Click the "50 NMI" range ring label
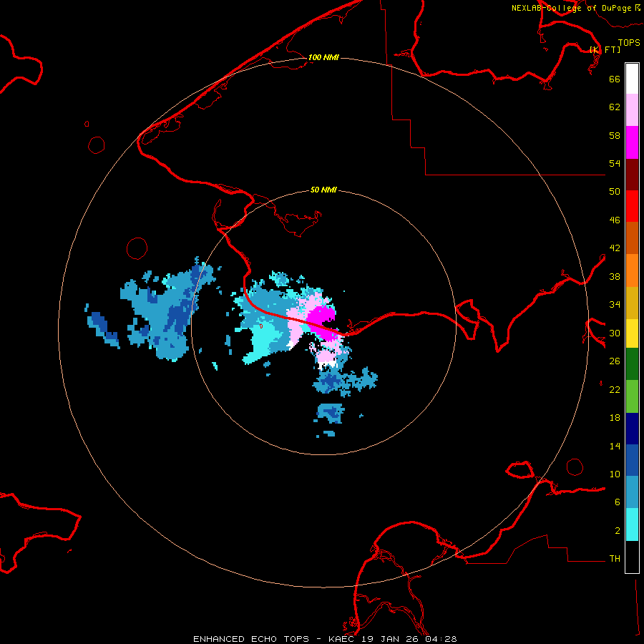The width and height of the screenshot is (644, 644). [x=323, y=190]
